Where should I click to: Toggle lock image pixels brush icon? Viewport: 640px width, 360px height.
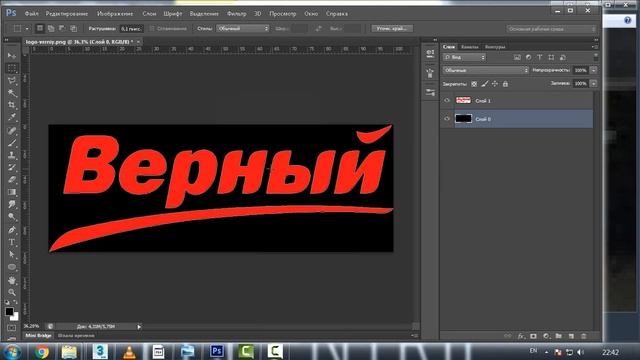coord(484,84)
